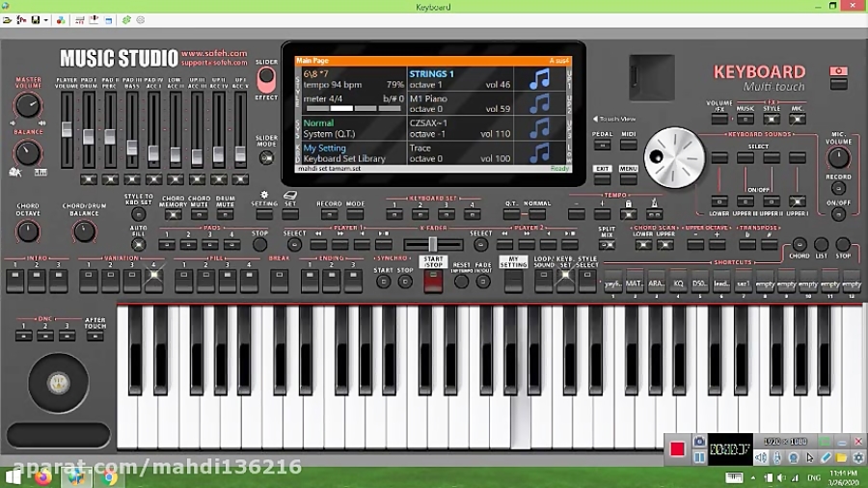Open Firefox from the taskbar
The image size is (868, 488).
[43, 477]
